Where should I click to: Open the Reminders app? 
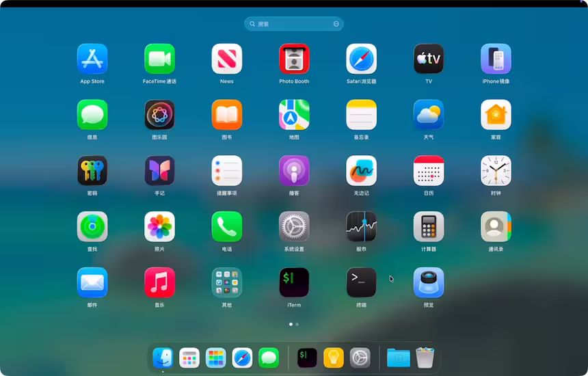[227, 171]
